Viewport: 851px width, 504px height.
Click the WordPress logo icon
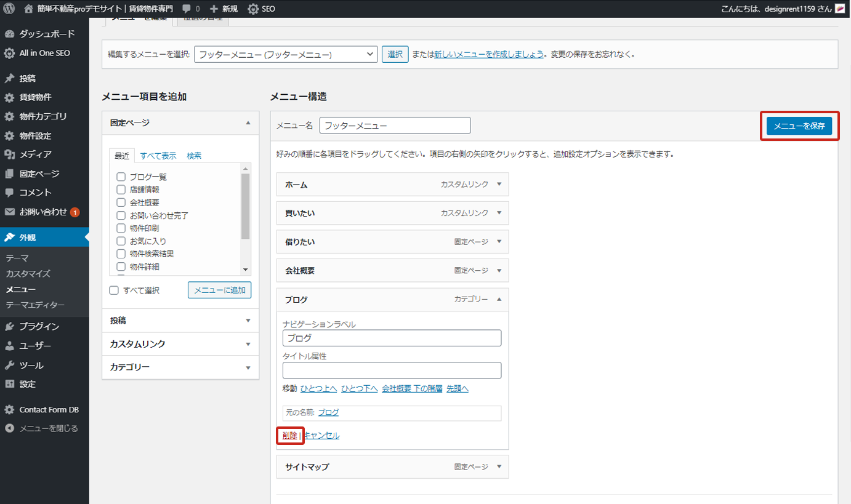(9, 9)
